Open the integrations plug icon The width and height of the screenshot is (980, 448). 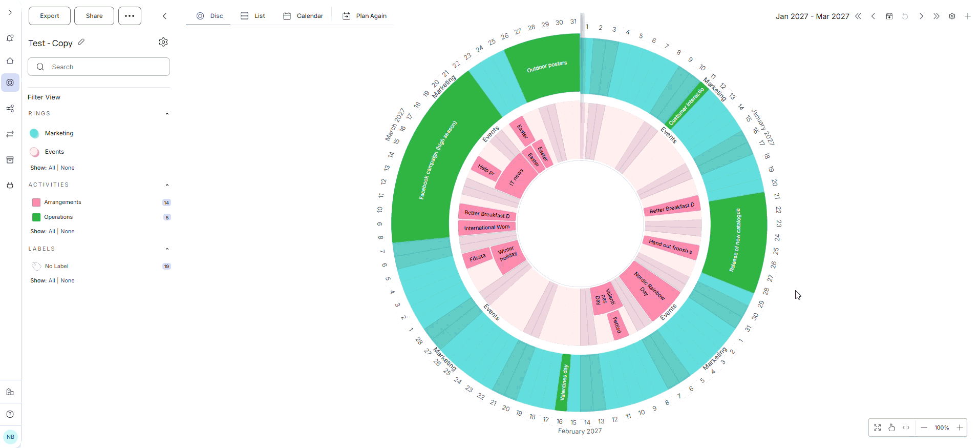[x=10, y=186]
